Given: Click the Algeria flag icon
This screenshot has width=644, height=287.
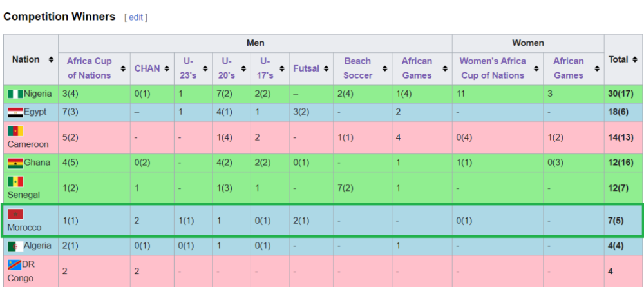Looking at the screenshot, I should coord(15,246).
